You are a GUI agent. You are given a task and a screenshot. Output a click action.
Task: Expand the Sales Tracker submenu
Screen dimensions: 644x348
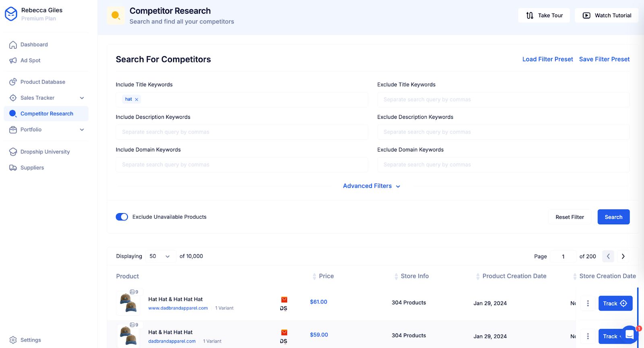(82, 98)
